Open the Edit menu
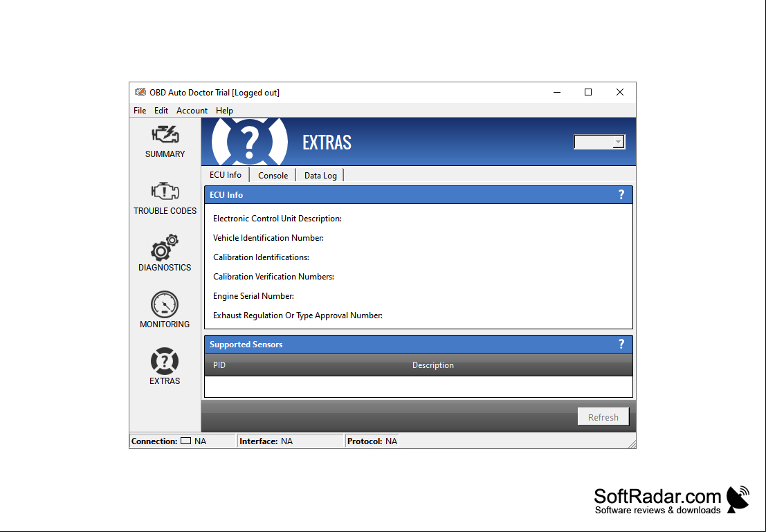Screen dimensions: 766x532 (161, 111)
